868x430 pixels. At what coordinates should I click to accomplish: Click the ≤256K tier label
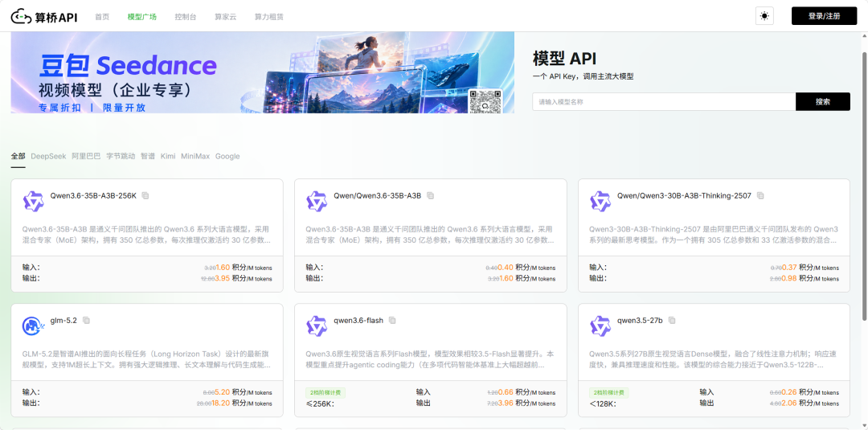click(x=320, y=404)
